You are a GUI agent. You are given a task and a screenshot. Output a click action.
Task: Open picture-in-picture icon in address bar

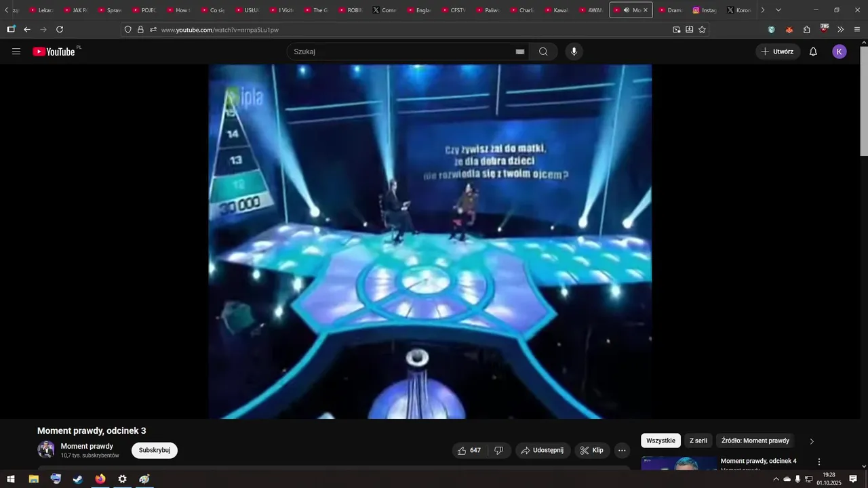[x=676, y=29]
